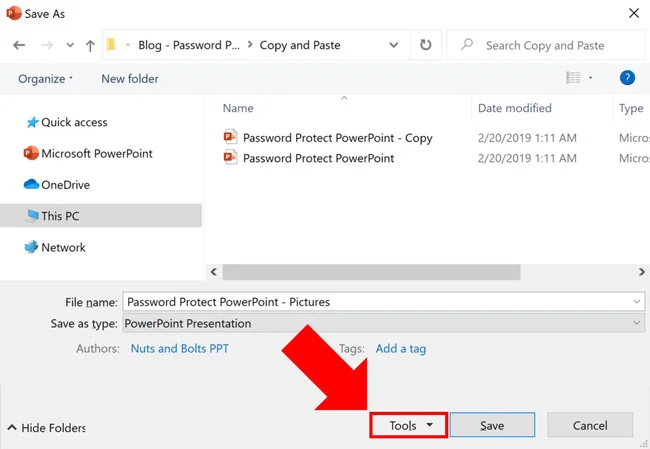This screenshot has height=449, width=650.
Task: Click the Save button
Action: pyautogui.click(x=492, y=425)
